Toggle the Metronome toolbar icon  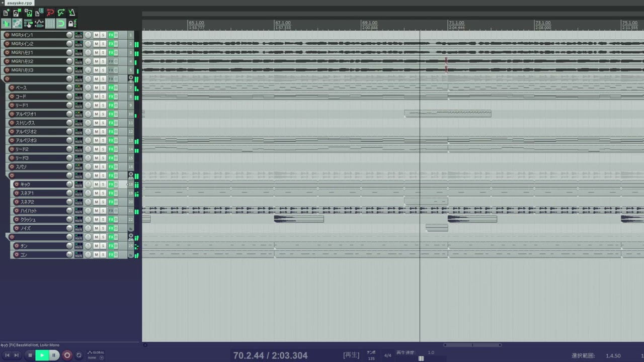72,13
